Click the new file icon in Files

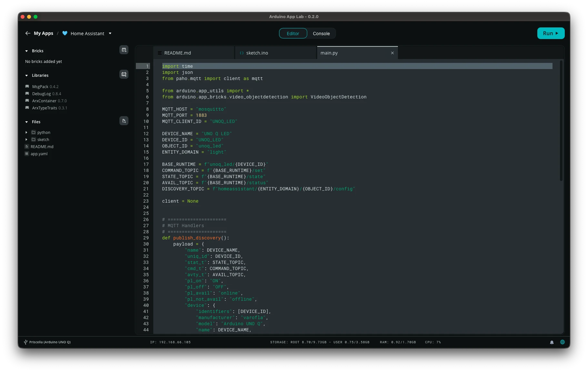(124, 121)
